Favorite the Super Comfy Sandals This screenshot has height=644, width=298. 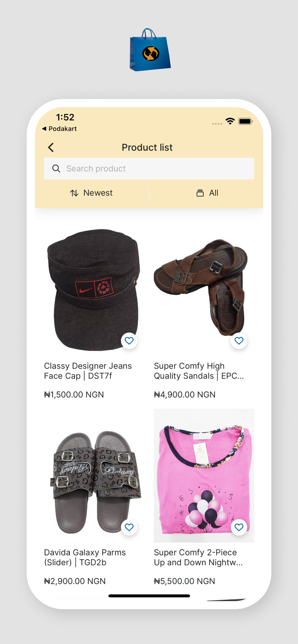pos(239,341)
